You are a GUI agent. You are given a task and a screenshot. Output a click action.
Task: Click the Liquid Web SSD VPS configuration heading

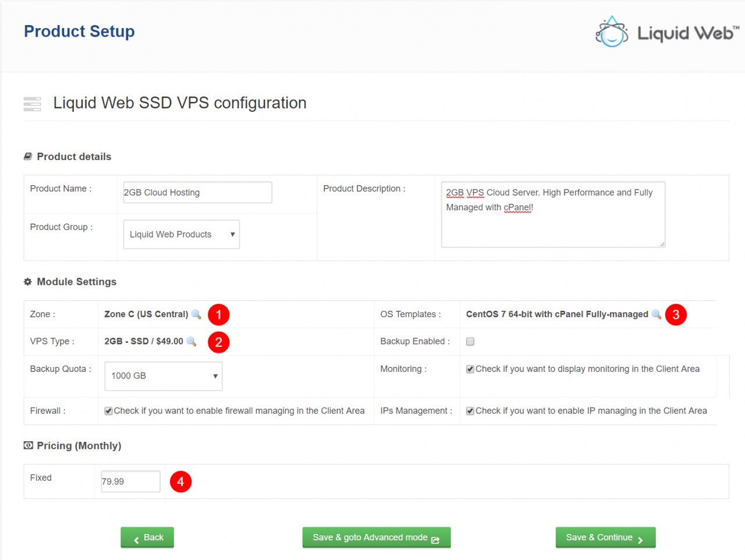[x=180, y=103]
